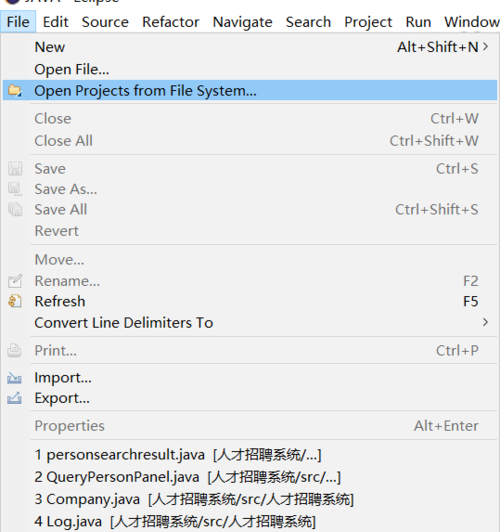500x532 pixels.
Task: Open the File menu
Action: pyautogui.click(x=18, y=22)
